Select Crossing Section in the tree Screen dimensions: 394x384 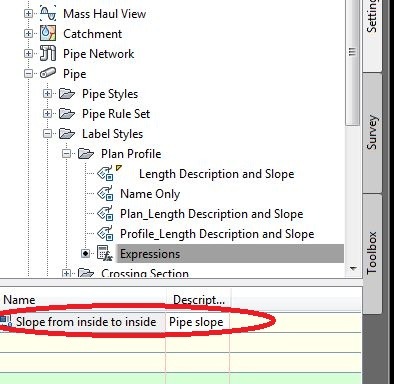coord(145,273)
